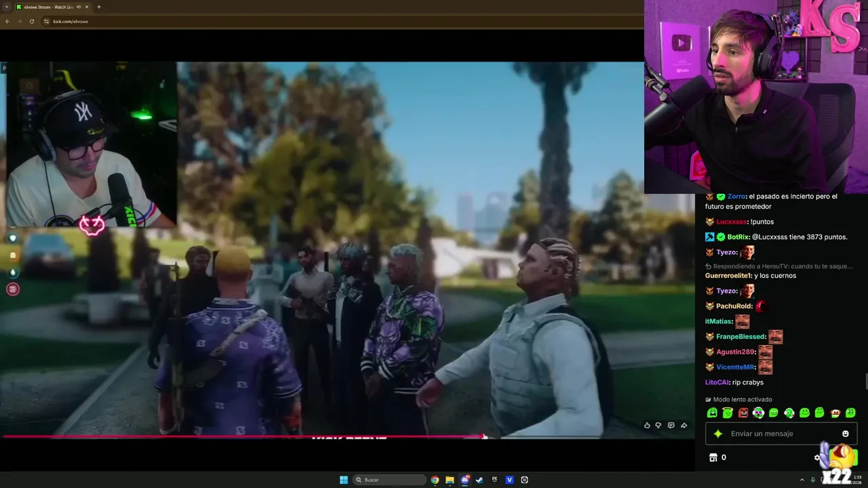Open Steam from the taskbar
The width and height of the screenshot is (868, 488).
point(479,480)
